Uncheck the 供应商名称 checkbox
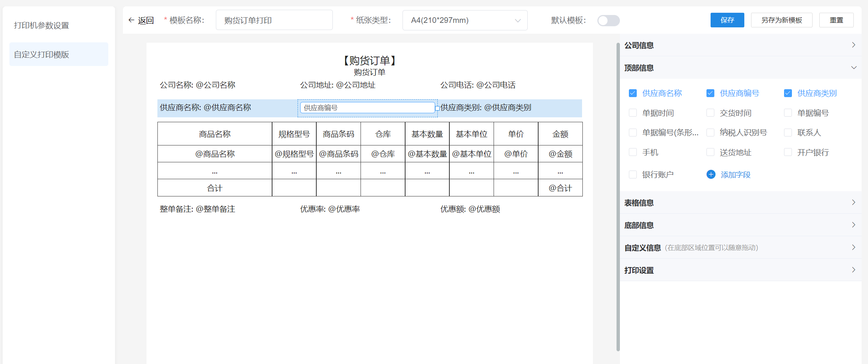Screen dimensions: 868x364 click(633, 93)
